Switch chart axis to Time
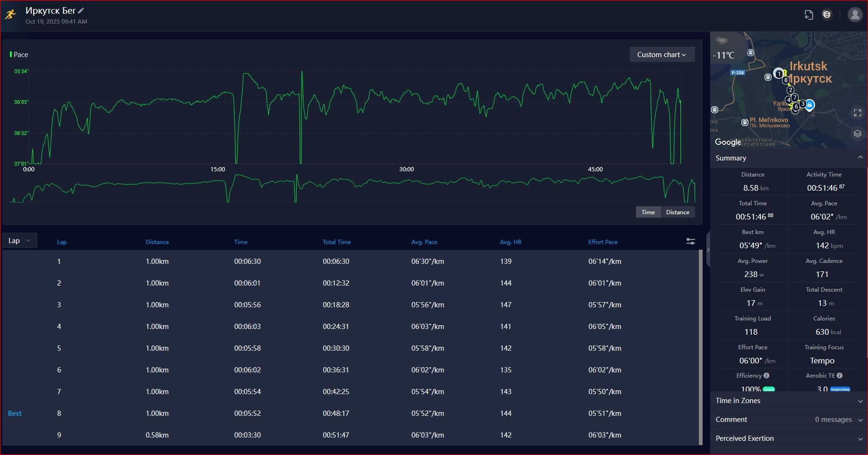The width and height of the screenshot is (868, 455). (x=648, y=212)
